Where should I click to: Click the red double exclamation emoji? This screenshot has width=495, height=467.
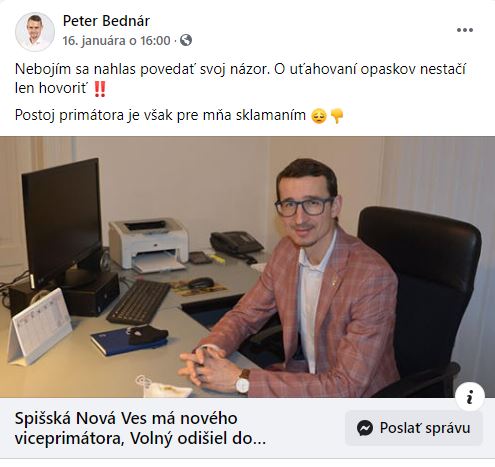[x=100, y=89]
